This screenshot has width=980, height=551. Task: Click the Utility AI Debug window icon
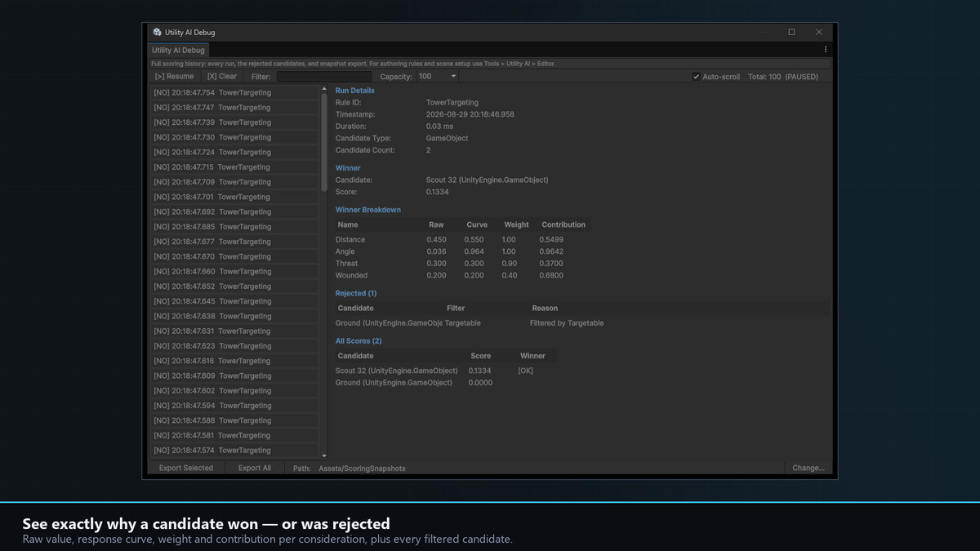(x=157, y=33)
